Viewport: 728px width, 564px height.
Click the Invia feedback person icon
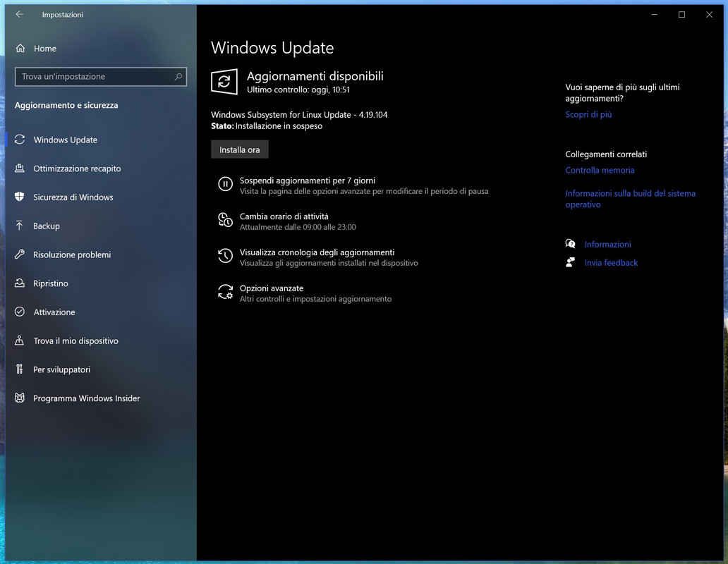[x=570, y=262]
